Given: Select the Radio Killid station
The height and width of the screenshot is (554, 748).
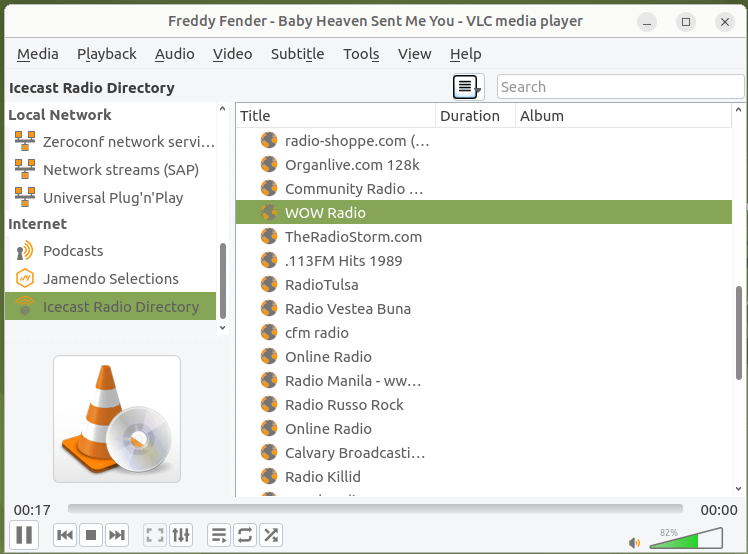Looking at the screenshot, I should (x=484, y=477).
